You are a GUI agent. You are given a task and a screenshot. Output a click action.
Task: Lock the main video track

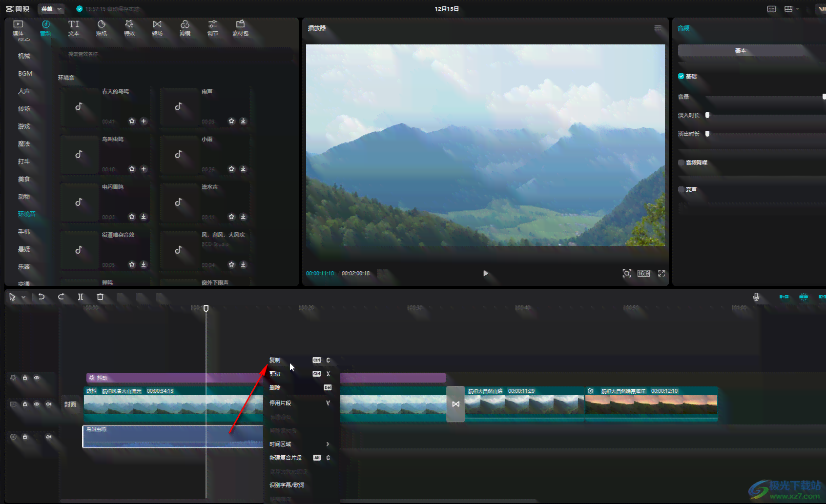tap(25, 404)
